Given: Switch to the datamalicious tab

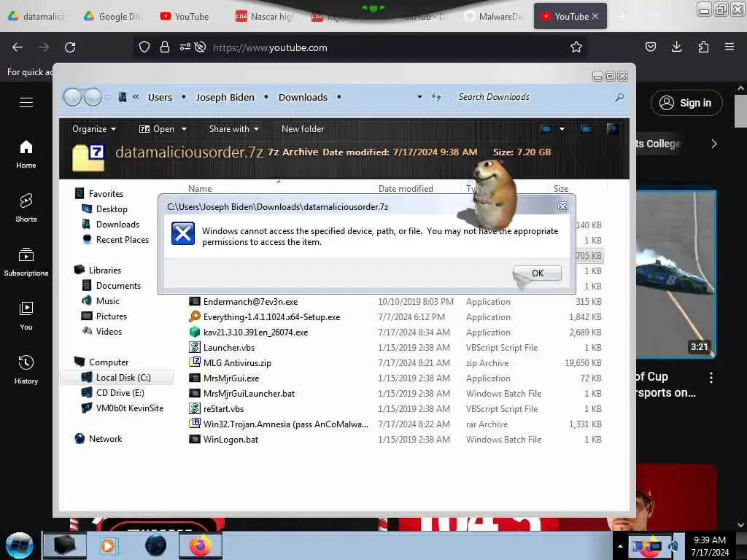Looking at the screenshot, I should pos(36,16).
